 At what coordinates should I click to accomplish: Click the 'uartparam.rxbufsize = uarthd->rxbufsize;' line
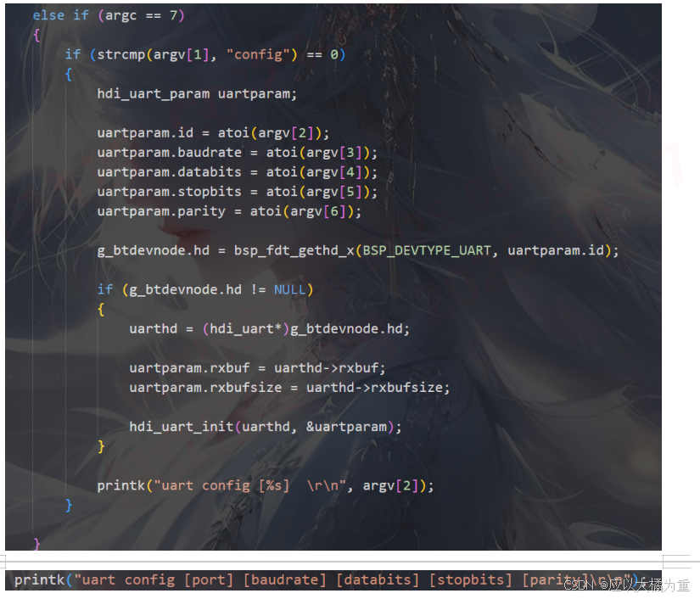click(x=289, y=388)
